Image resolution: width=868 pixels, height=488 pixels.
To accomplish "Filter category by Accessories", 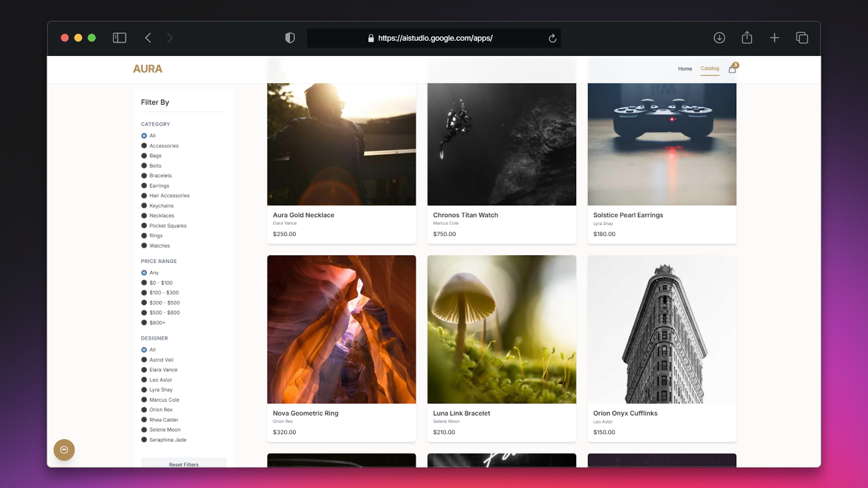I will click(x=144, y=146).
